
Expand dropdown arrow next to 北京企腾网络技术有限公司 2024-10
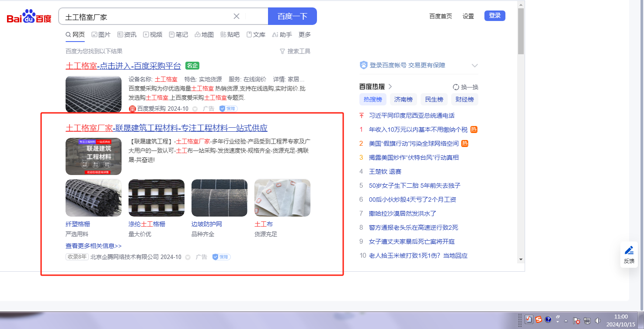pyautogui.click(x=188, y=257)
